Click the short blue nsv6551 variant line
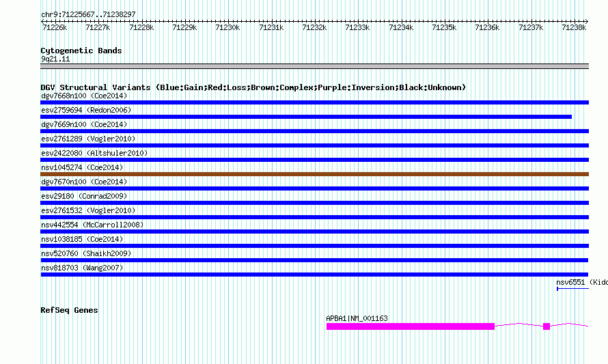The image size is (608, 364). (x=572, y=289)
